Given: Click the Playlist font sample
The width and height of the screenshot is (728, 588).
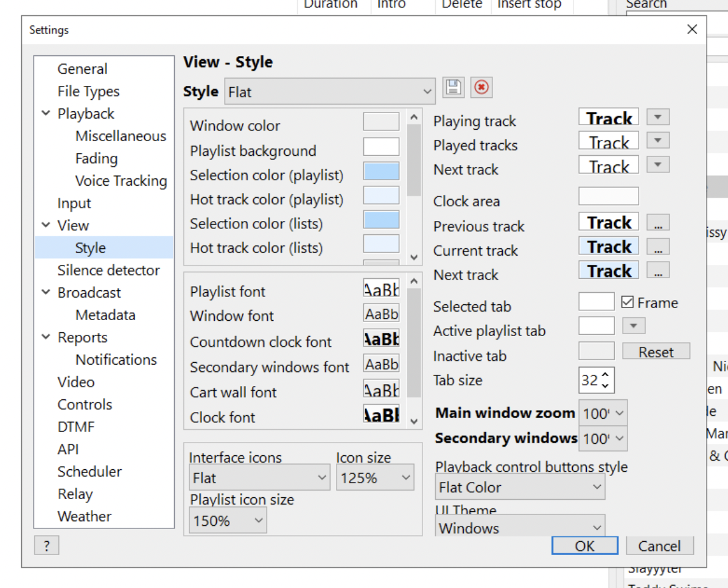Looking at the screenshot, I should (x=381, y=289).
